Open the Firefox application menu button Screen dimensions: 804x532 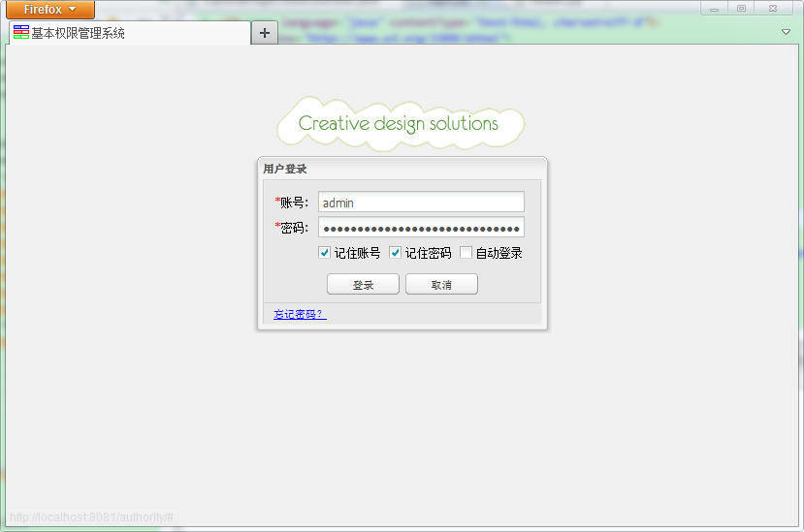tap(50, 10)
